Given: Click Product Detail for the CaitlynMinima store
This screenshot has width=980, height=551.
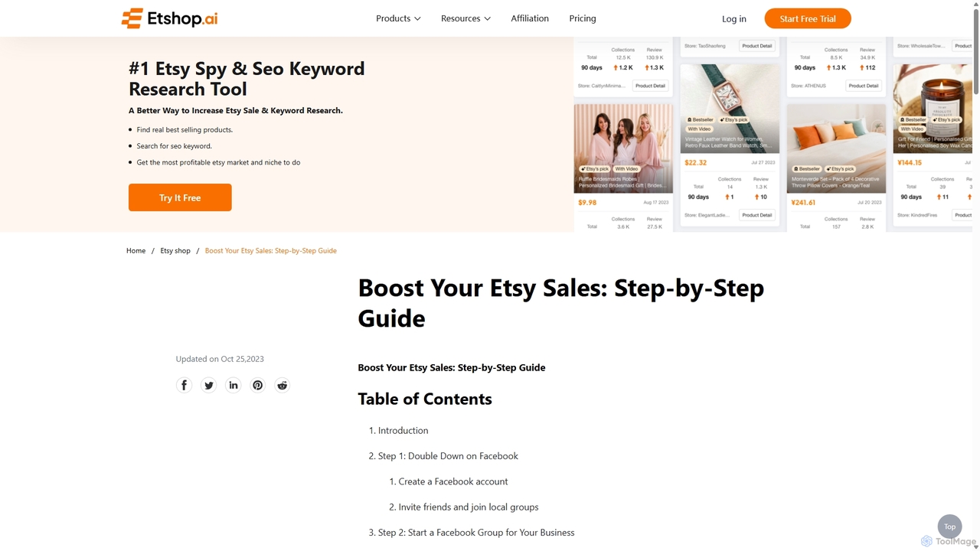Looking at the screenshot, I should 650,86.
